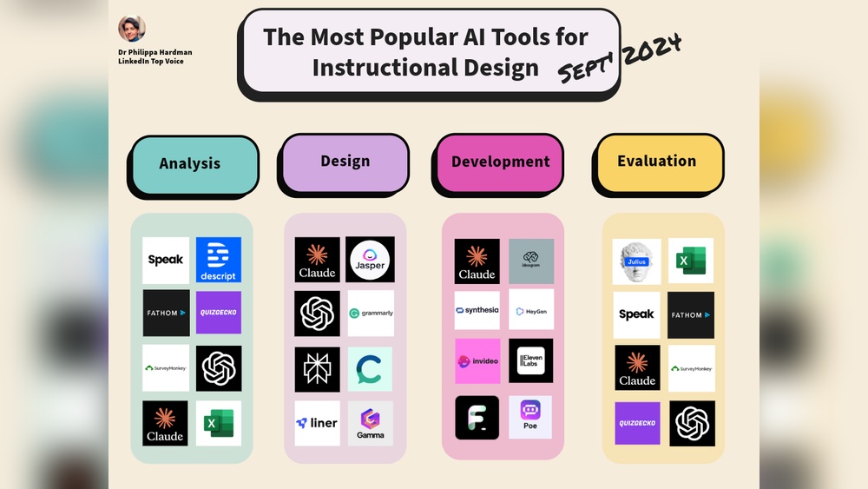Click the handwritten 'Sept 2024' text
This screenshot has height=489, width=868.
click(619, 57)
